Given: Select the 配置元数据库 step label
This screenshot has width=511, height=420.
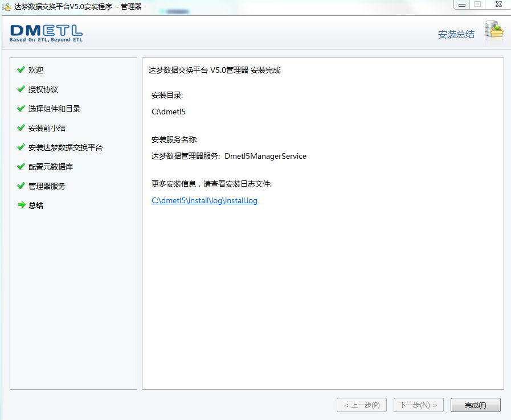Looking at the screenshot, I should [51, 167].
